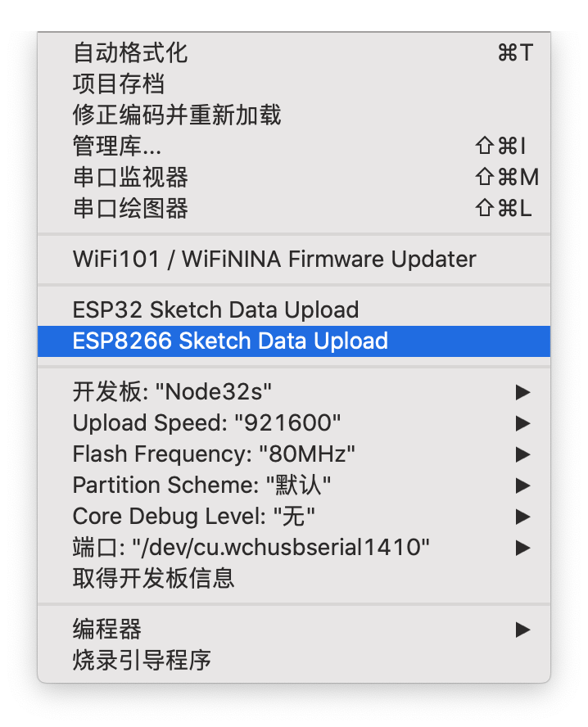Click highlighted ESP8266 Sketch Data Upload
Screen dimensions: 588x727
coord(293,341)
